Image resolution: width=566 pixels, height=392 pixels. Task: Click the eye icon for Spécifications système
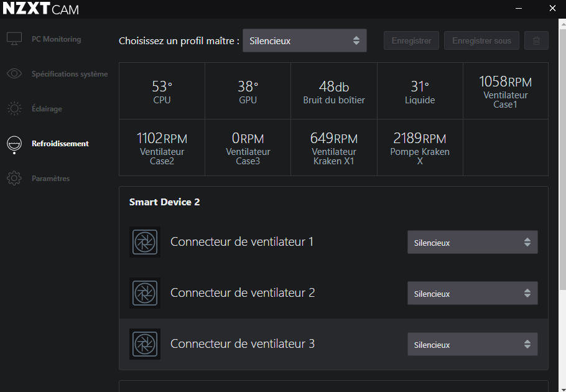14,73
